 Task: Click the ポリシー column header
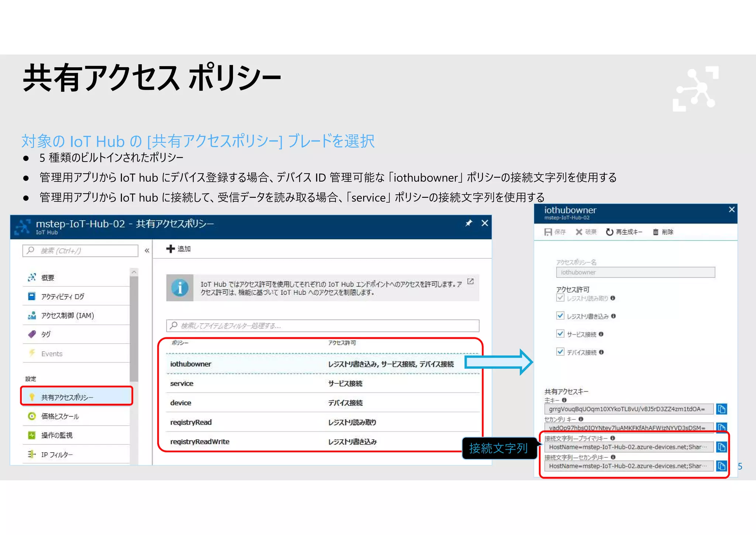(180, 343)
